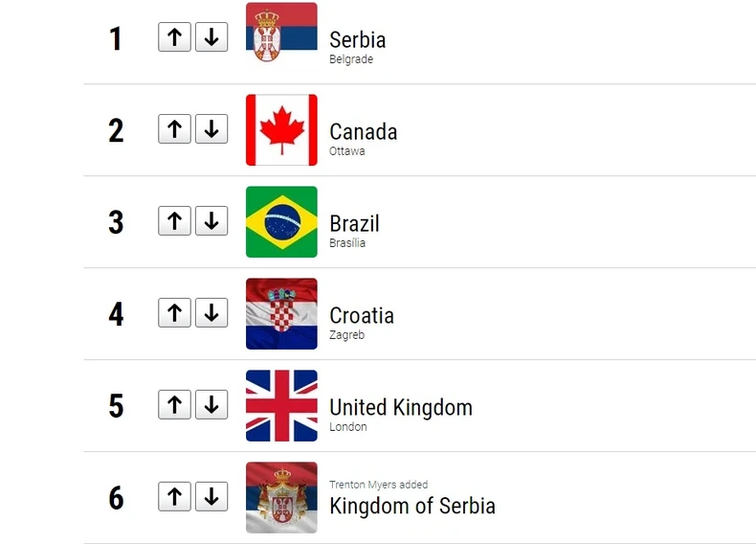This screenshot has height=544, width=756.
Task: Open the Kingdom of Serbia entry title
Action: tap(411, 505)
